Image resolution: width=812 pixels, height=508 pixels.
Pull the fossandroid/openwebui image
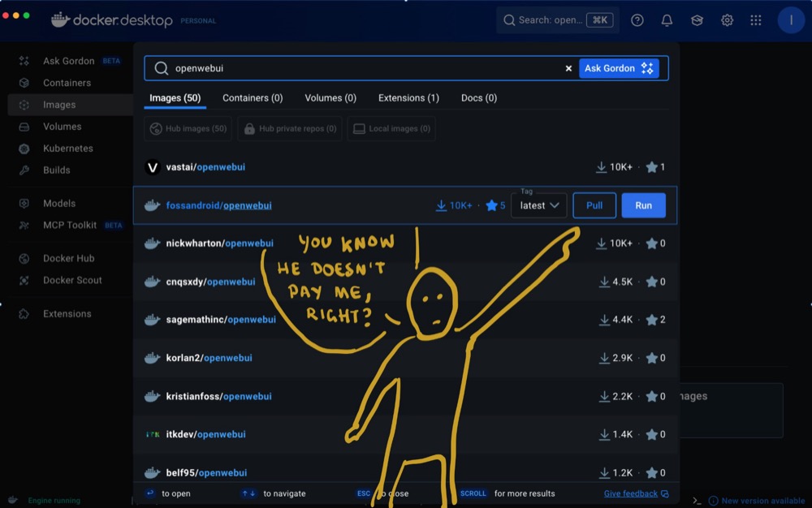pyautogui.click(x=594, y=205)
